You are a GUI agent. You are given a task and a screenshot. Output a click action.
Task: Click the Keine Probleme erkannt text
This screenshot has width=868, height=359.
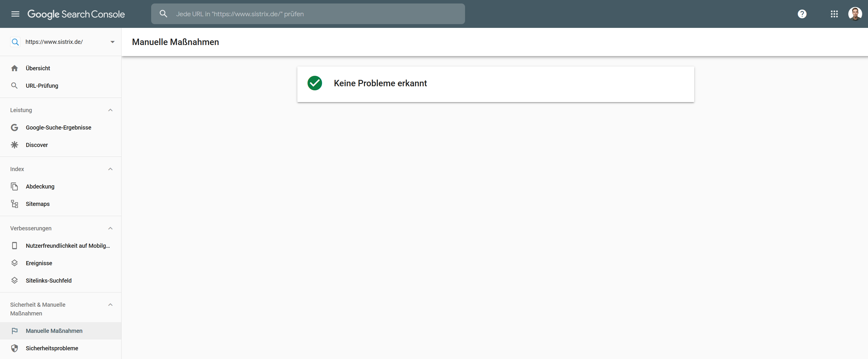click(x=380, y=83)
